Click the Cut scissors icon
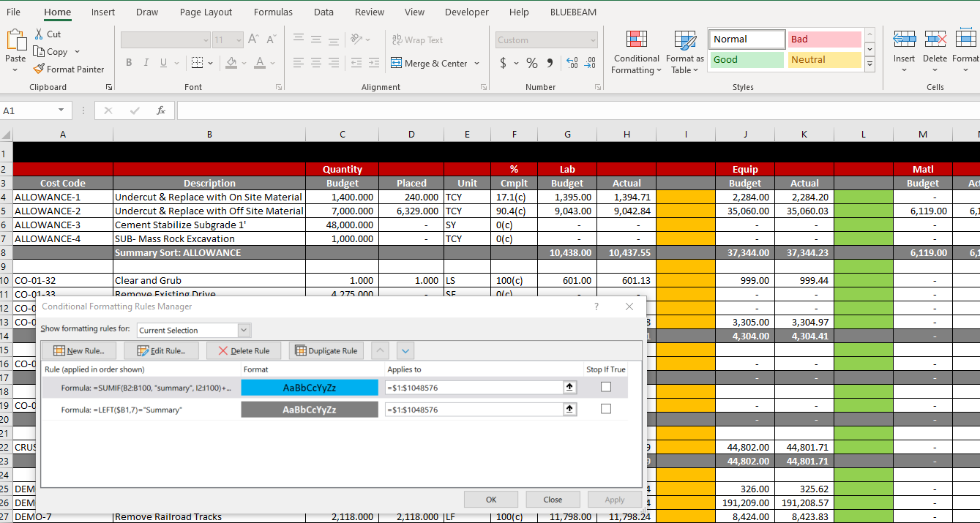Screen dimensions: 980x523 40,34
